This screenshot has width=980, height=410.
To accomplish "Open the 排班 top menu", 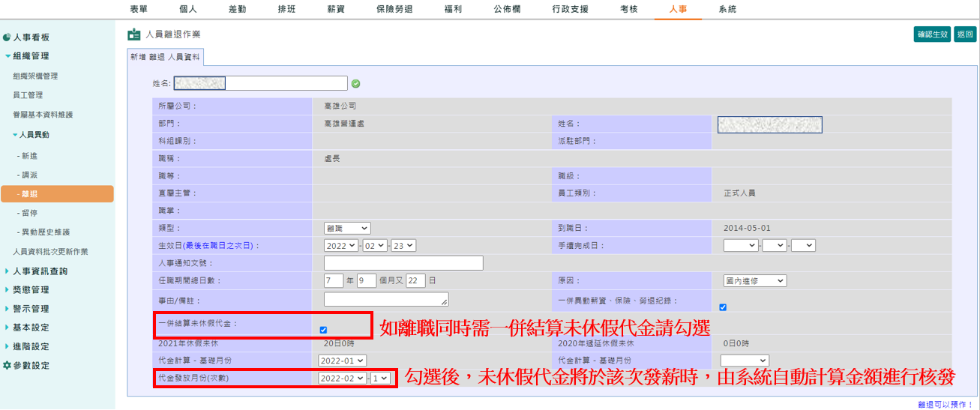I will click(x=287, y=9).
